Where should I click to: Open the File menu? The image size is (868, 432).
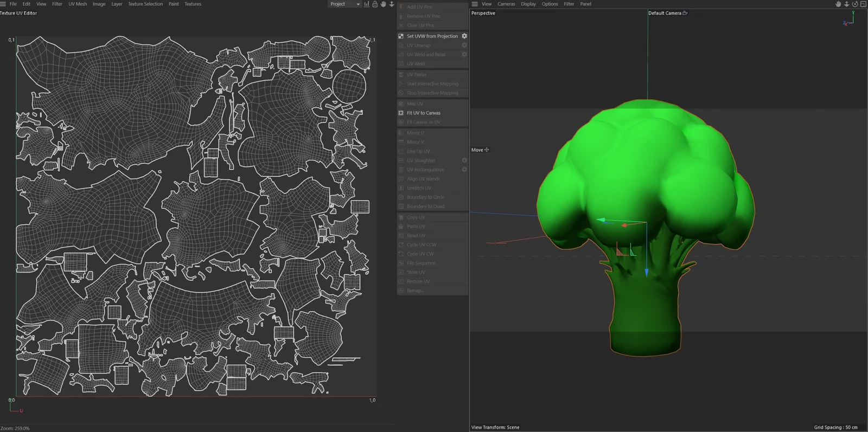(x=13, y=4)
